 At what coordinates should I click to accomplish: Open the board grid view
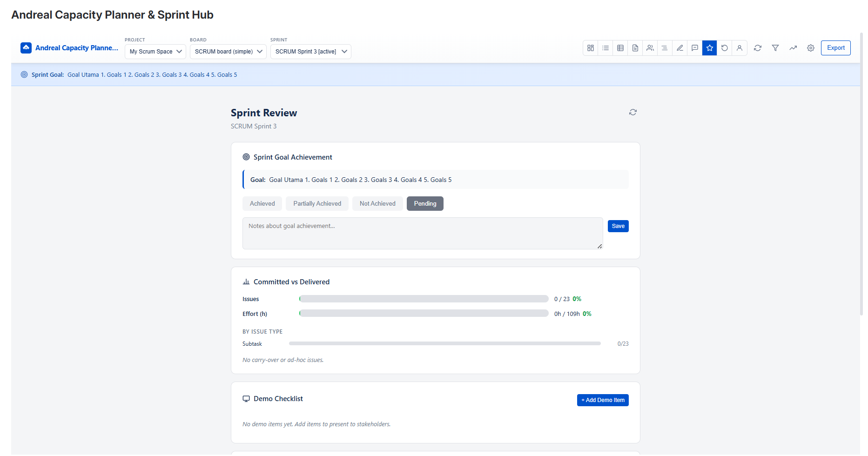click(590, 48)
